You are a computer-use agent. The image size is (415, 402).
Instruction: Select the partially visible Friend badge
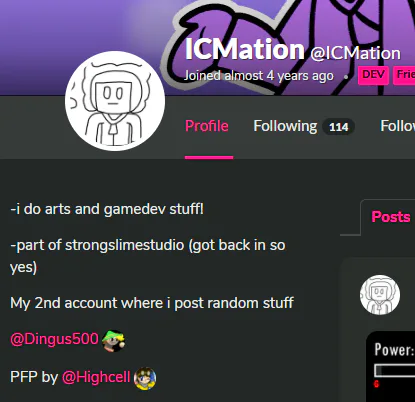404,75
